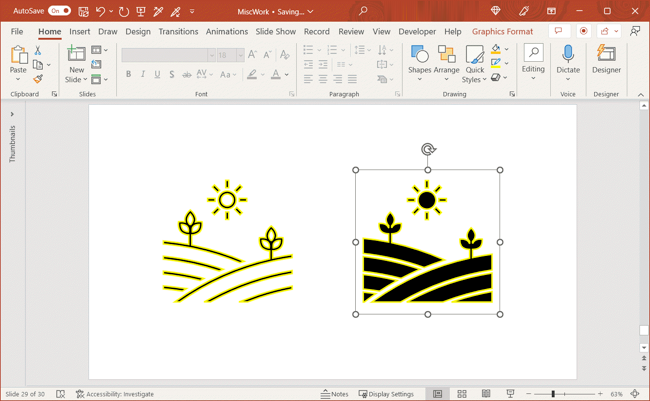The image size is (650, 401).
Task: Open Display Settings
Action: 386,394
